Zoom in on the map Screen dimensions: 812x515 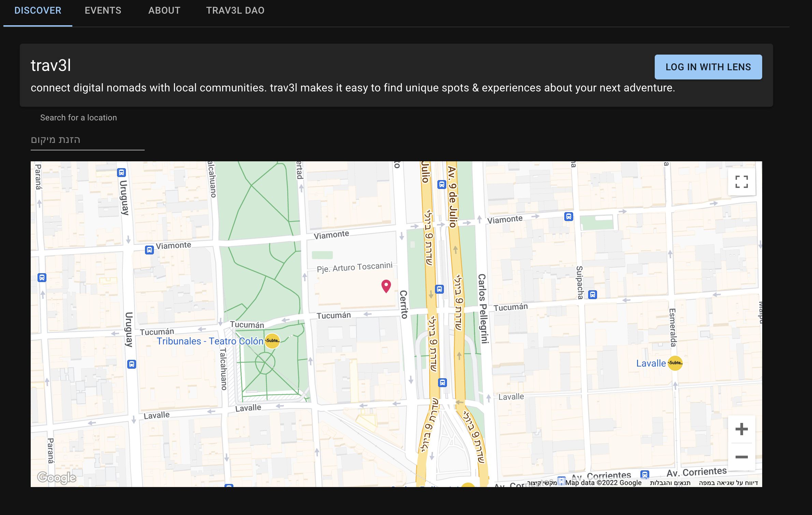pyautogui.click(x=741, y=429)
